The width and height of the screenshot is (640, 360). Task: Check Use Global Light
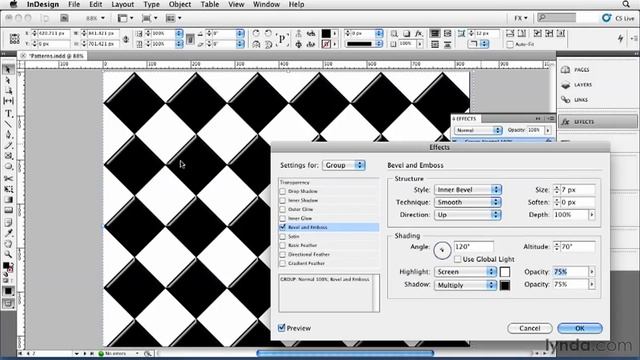(x=458, y=259)
